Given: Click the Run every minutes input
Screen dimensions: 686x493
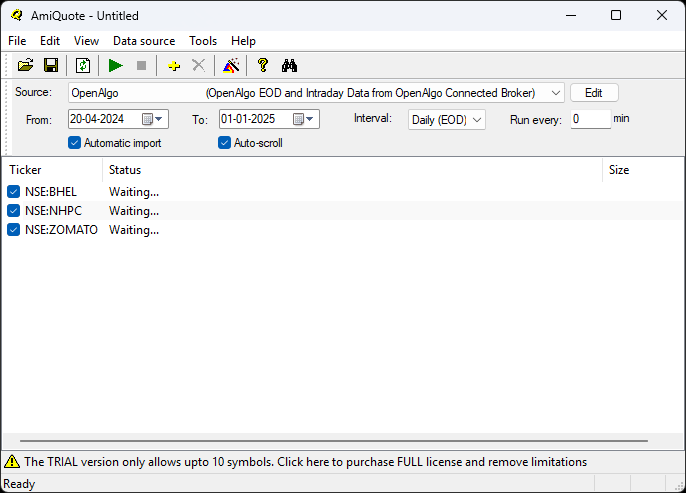Looking at the screenshot, I should tap(590, 119).
